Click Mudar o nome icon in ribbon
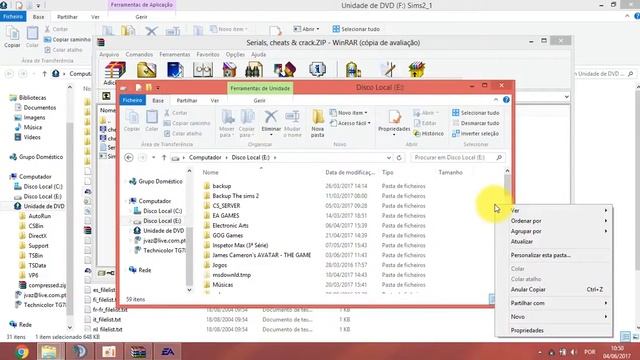This screenshot has height=360, width=640. (x=292, y=118)
